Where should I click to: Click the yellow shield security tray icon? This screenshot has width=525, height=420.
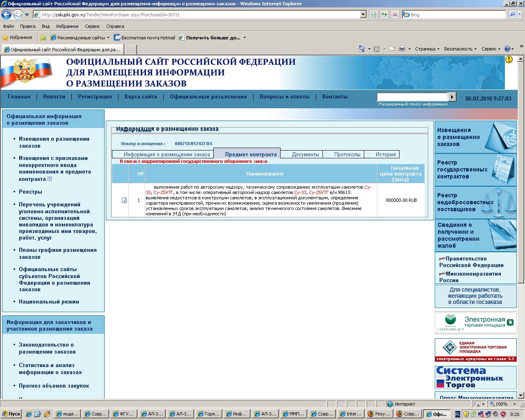(466, 414)
